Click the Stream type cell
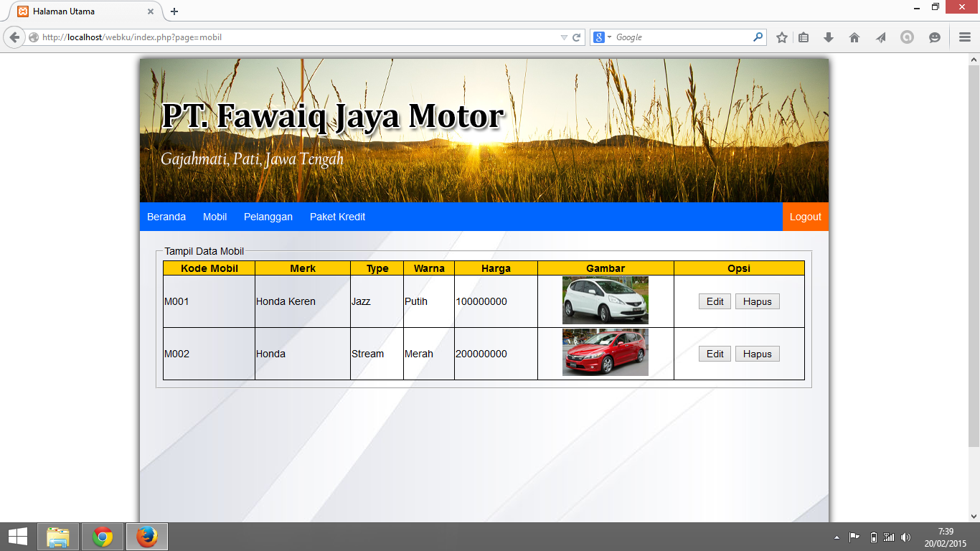Viewport: 980px width, 551px height. pos(377,354)
